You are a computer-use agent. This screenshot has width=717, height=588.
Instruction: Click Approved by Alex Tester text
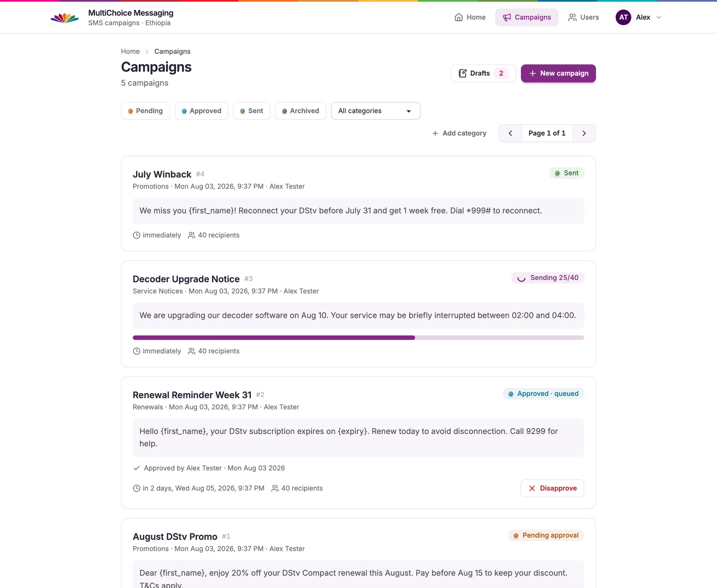pos(183,468)
